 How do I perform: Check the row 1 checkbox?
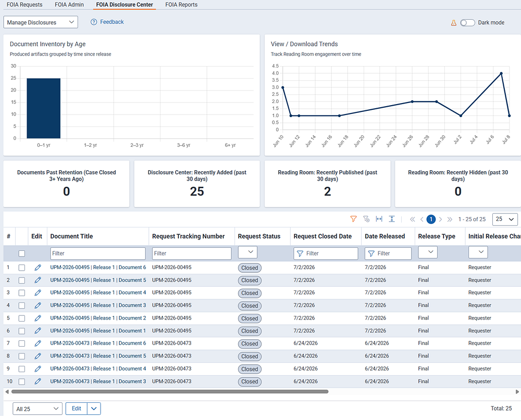21,268
